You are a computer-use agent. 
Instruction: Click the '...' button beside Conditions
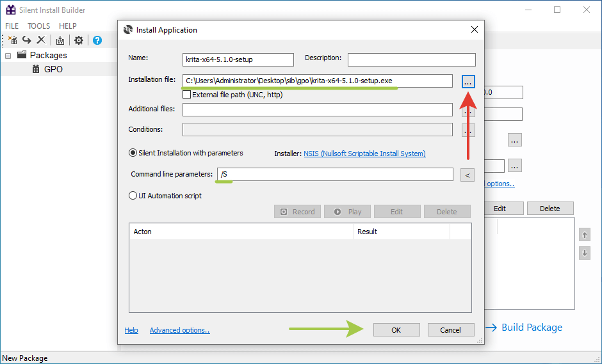pyautogui.click(x=468, y=130)
